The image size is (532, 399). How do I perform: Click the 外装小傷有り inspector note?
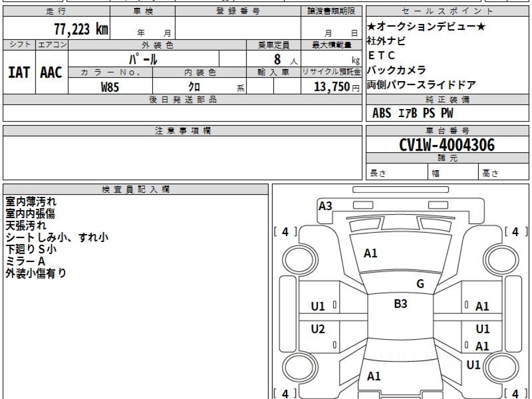[36, 274]
